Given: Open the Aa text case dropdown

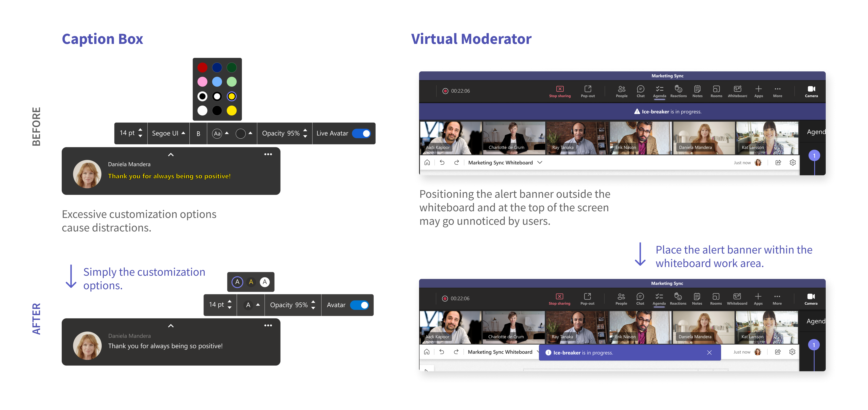Looking at the screenshot, I should pos(220,133).
